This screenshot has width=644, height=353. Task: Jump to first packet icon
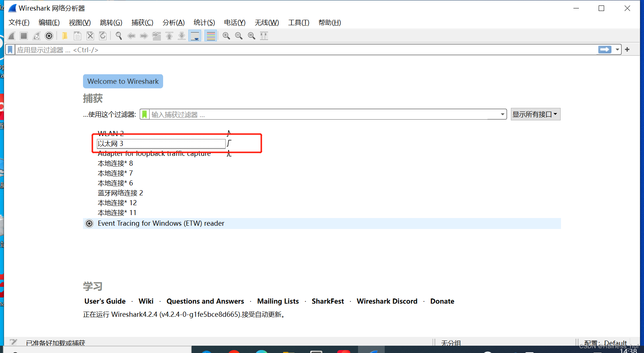coord(169,36)
